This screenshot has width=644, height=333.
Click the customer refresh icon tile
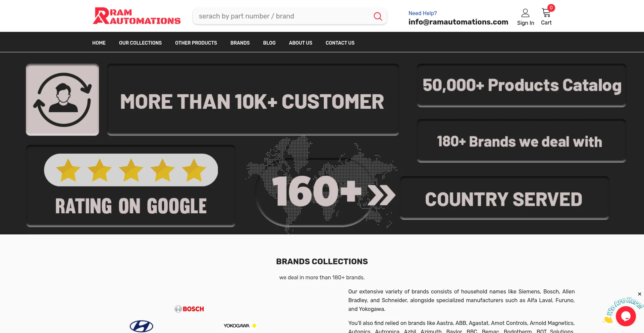(x=62, y=100)
